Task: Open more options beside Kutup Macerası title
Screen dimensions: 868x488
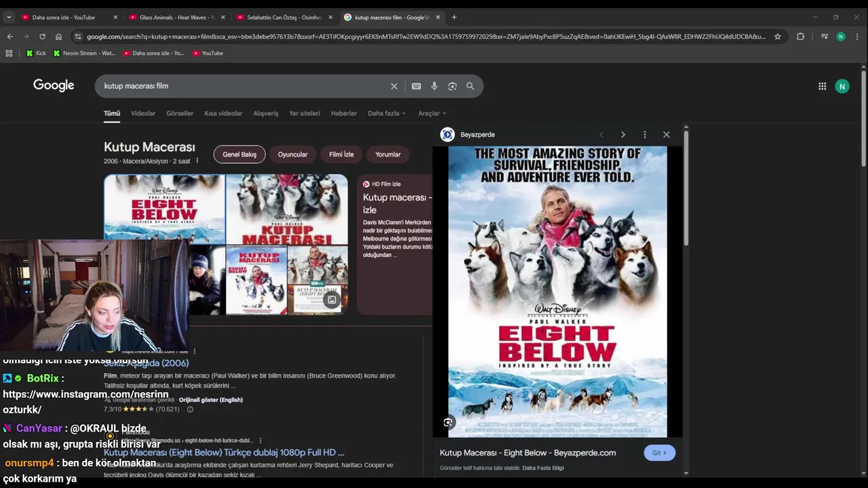Action: point(197,161)
